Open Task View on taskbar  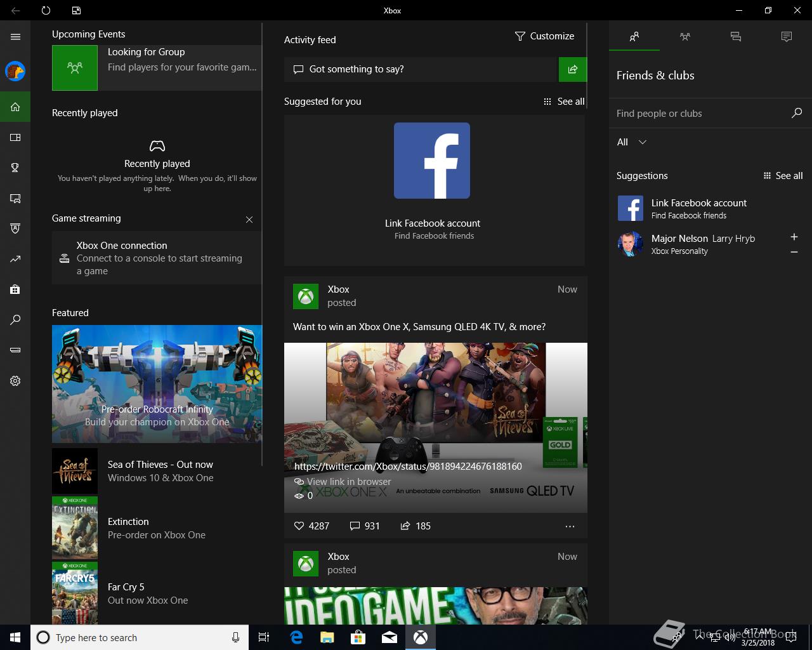click(264, 637)
